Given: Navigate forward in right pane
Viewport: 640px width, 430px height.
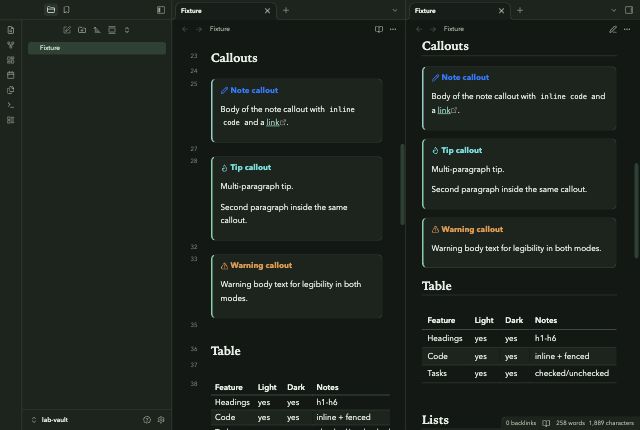Looking at the screenshot, I should 433,29.
